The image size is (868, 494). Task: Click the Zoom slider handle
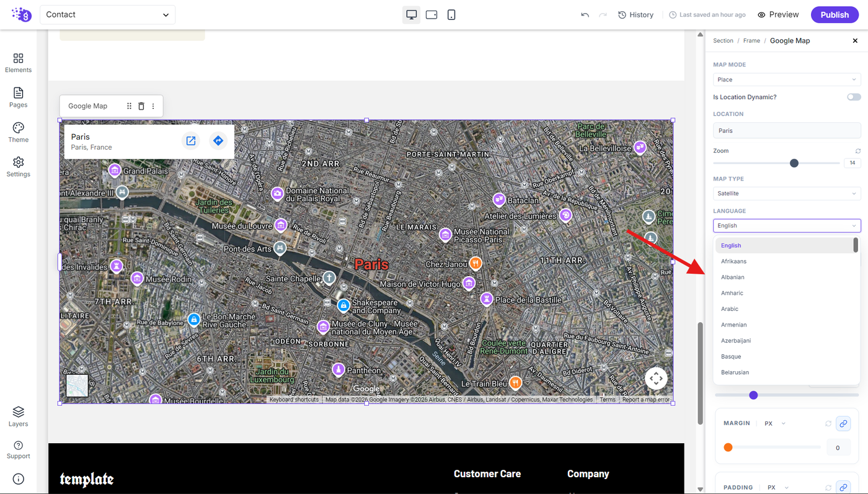pos(794,163)
